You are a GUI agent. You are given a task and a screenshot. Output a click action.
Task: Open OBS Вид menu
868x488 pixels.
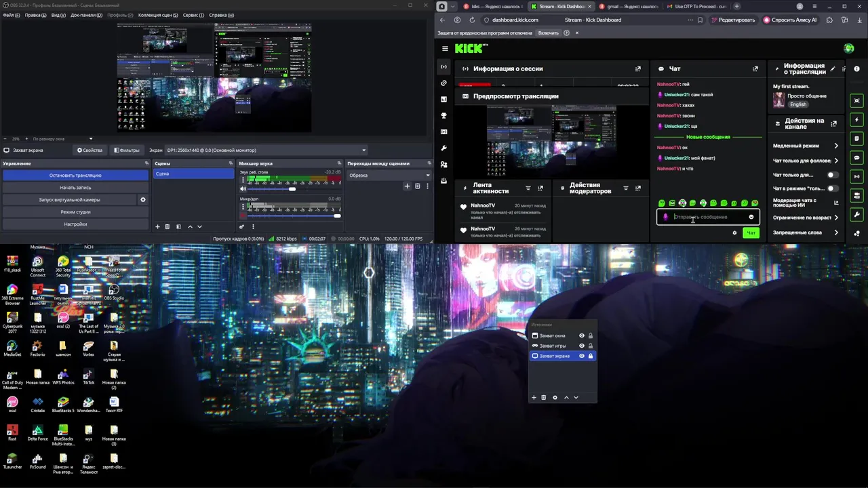(58, 15)
